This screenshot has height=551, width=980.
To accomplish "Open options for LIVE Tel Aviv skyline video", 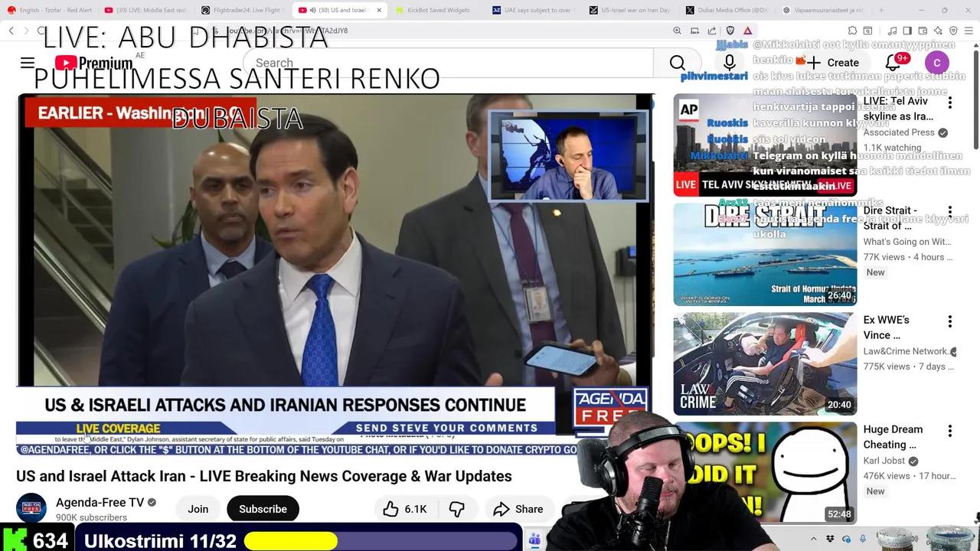I will coord(950,102).
